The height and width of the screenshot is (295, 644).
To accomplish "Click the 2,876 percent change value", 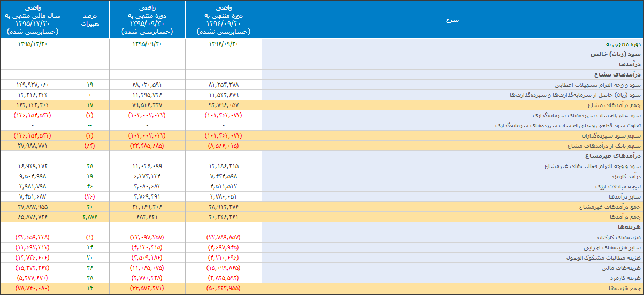I will (90, 217).
